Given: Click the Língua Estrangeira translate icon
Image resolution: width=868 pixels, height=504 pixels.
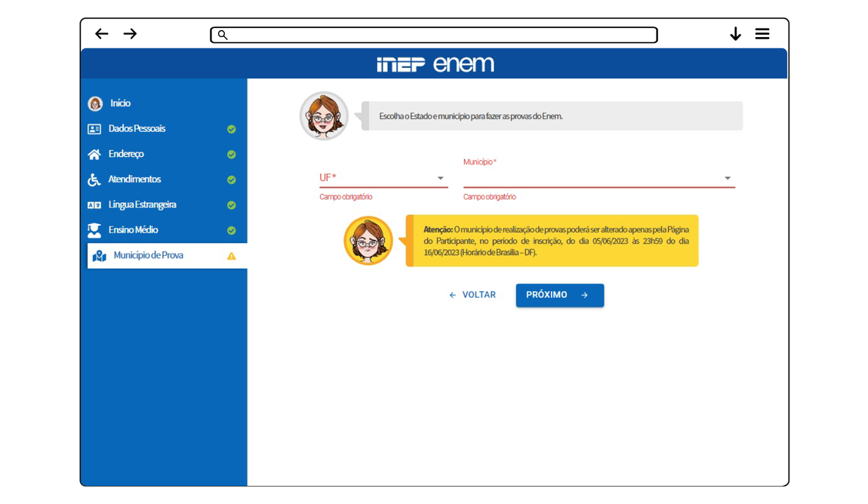Looking at the screenshot, I should (x=94, y=205).
